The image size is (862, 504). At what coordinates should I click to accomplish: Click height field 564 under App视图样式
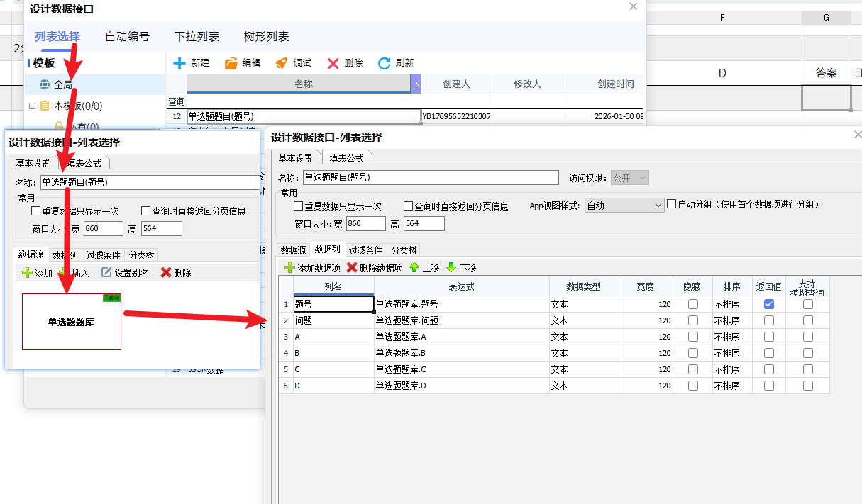(x=424, y=224)
